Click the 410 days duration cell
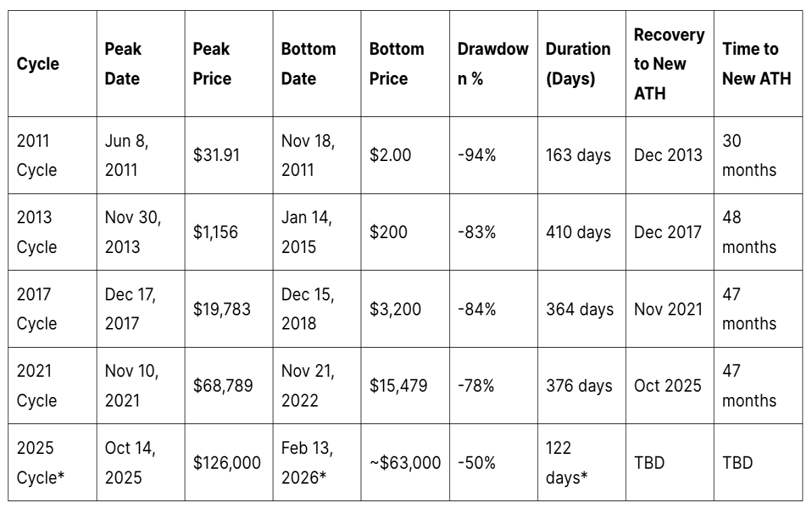Viewport: 812px width, 510px height. [x=578, y=232]
